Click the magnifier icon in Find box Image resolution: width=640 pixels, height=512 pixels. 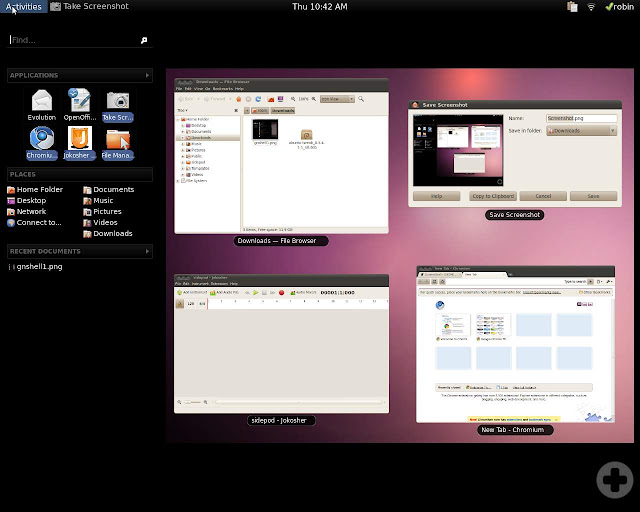pos(144,40)
